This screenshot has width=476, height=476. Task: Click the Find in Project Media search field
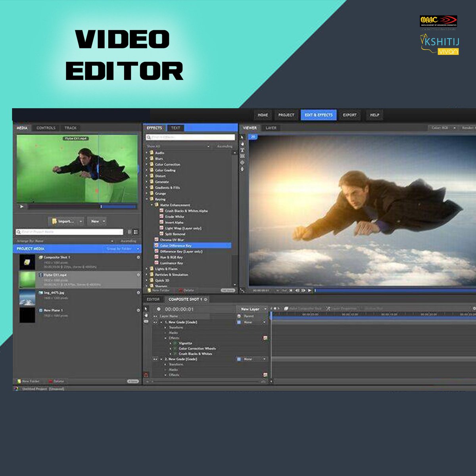(69, 232)
